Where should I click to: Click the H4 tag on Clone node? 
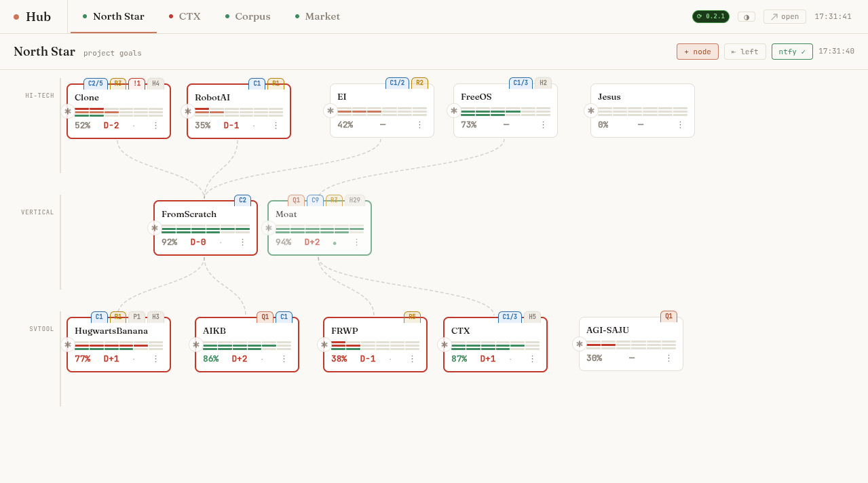click(156, 83)
